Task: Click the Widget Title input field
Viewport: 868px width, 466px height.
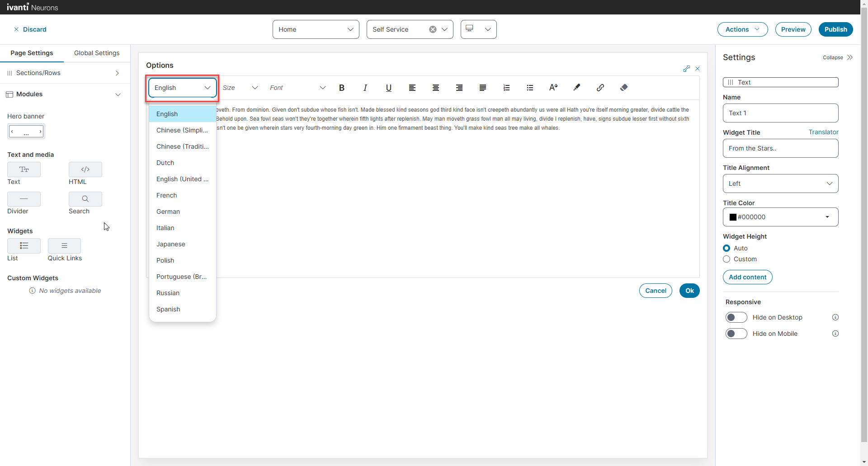Action: coord(780,148)
